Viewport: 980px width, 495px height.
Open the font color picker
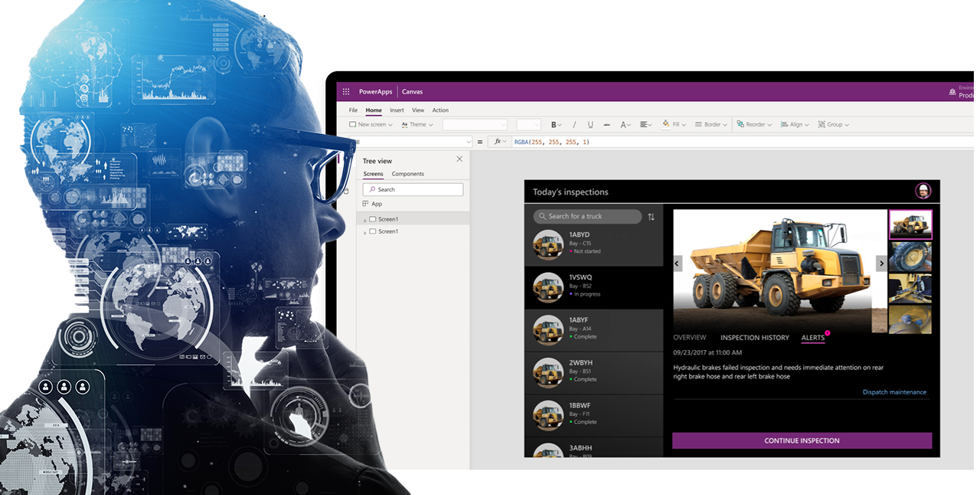626,124
